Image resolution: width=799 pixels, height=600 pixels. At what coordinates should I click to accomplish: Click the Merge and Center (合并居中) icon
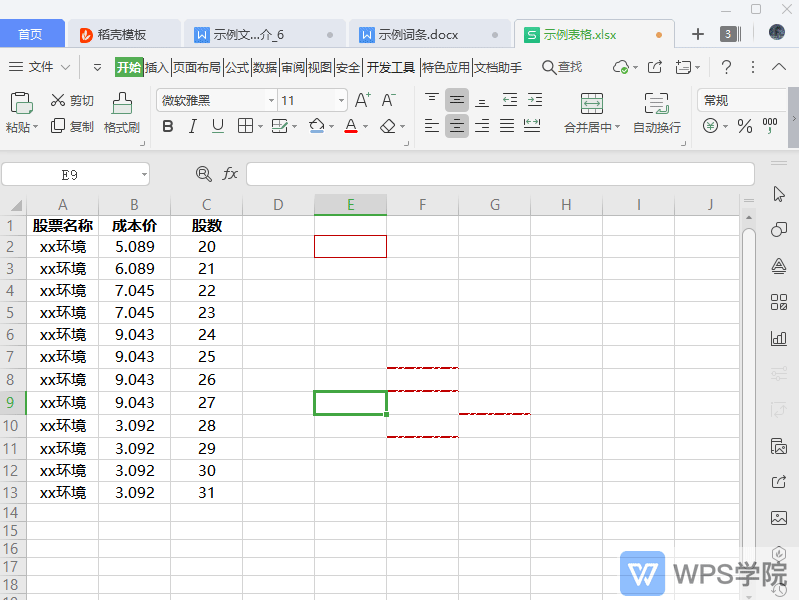[x=592, y=103]
